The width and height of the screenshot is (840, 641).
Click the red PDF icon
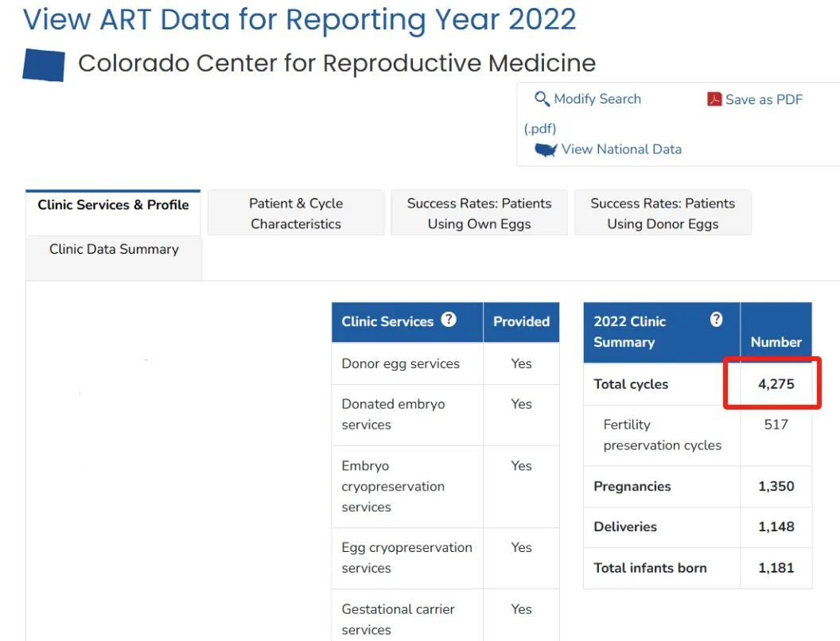(x=714, y=99)
